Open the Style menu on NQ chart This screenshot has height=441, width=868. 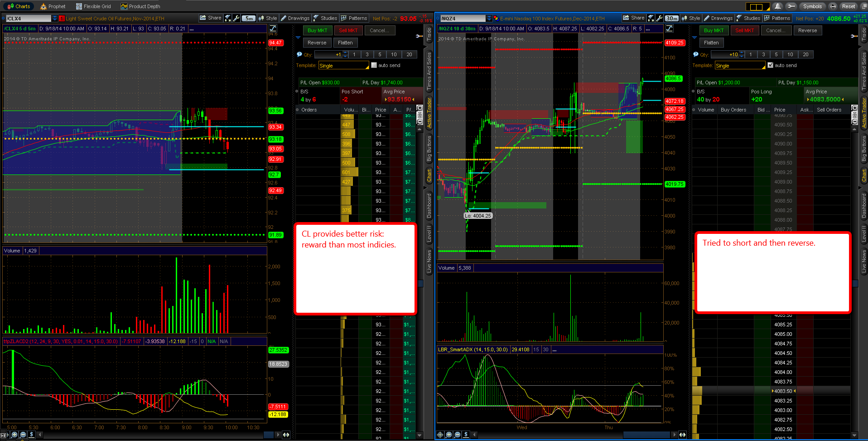click(691, 18)
